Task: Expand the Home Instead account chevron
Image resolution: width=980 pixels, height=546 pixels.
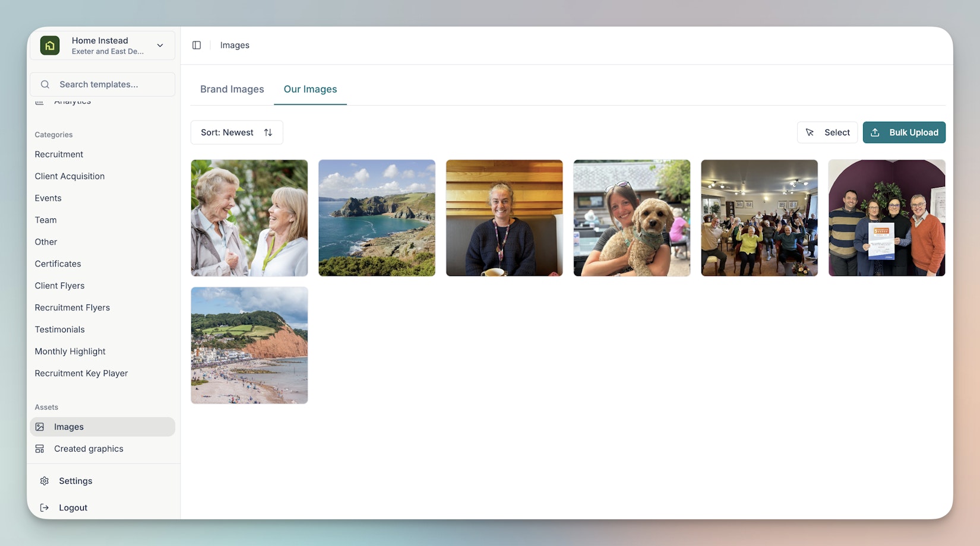Action: coord(160,46)
